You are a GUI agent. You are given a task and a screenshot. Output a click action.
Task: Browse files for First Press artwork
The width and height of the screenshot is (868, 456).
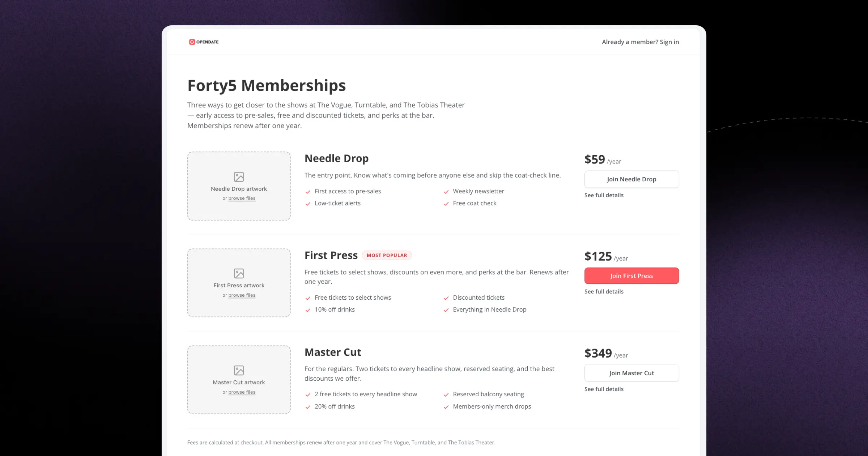pos(242,295)
